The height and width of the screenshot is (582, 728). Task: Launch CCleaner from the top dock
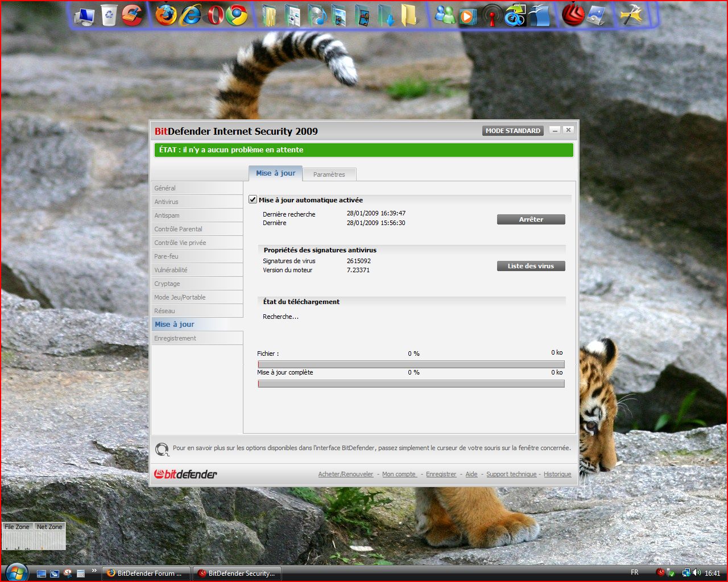132,15
